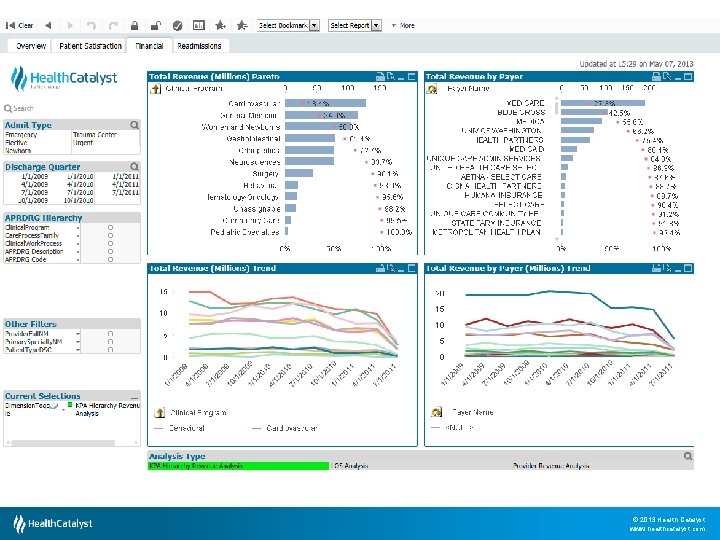Select LOS Analysis type

tap(350, 466)
